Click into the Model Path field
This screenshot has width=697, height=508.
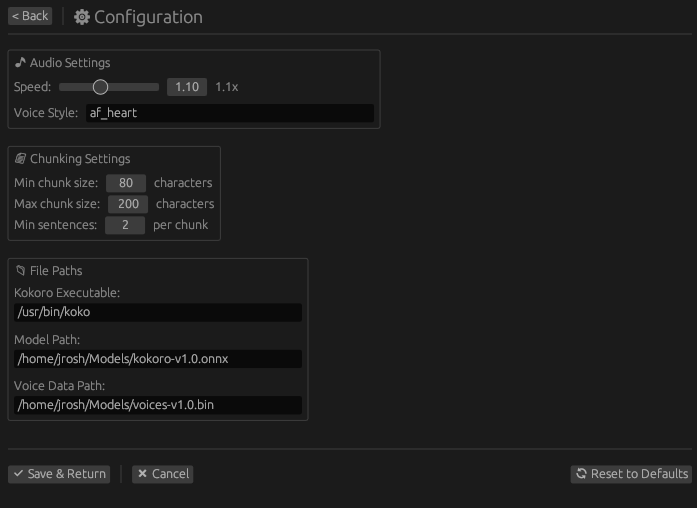pos(158,359)
